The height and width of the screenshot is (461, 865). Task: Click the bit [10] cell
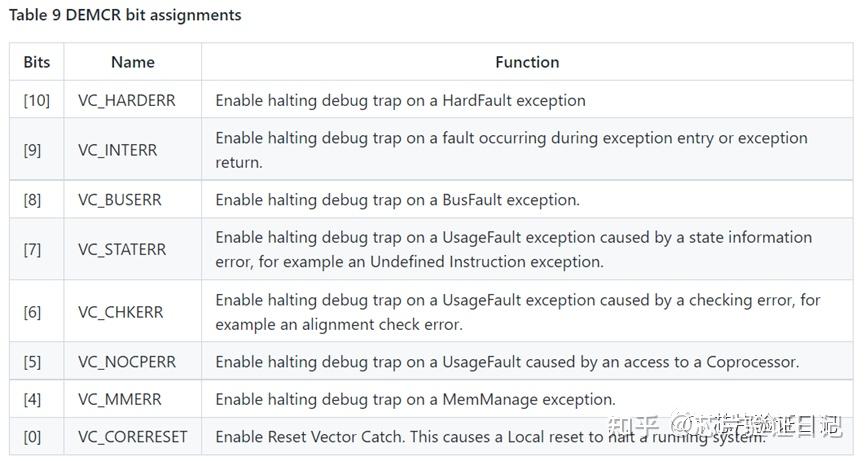[37, 100]
